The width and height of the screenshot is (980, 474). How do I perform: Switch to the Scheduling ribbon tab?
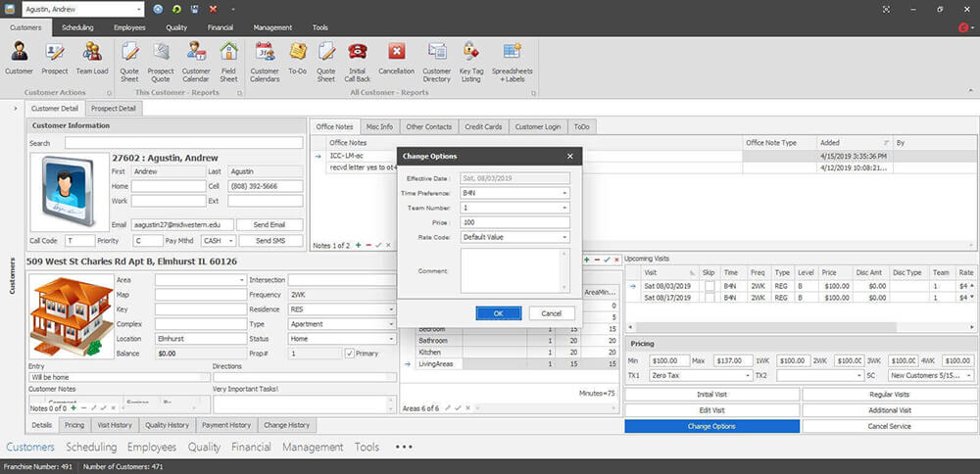pos(77,27)
